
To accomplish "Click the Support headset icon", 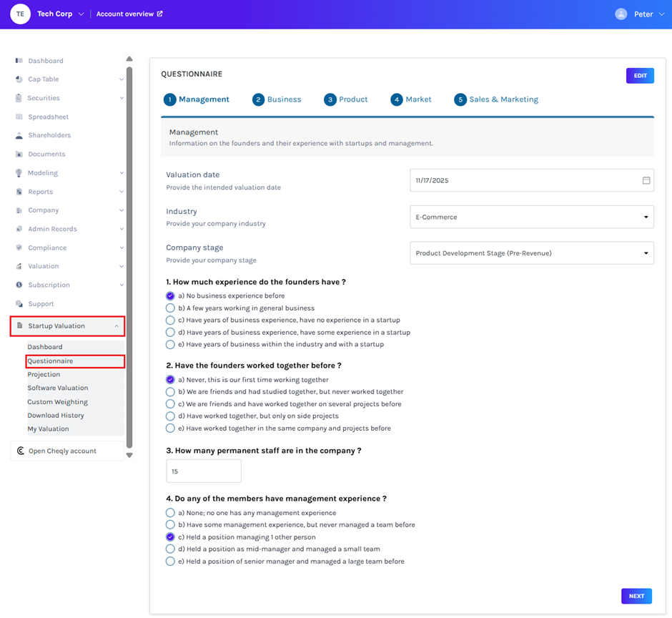I will [x=19, y=304].
